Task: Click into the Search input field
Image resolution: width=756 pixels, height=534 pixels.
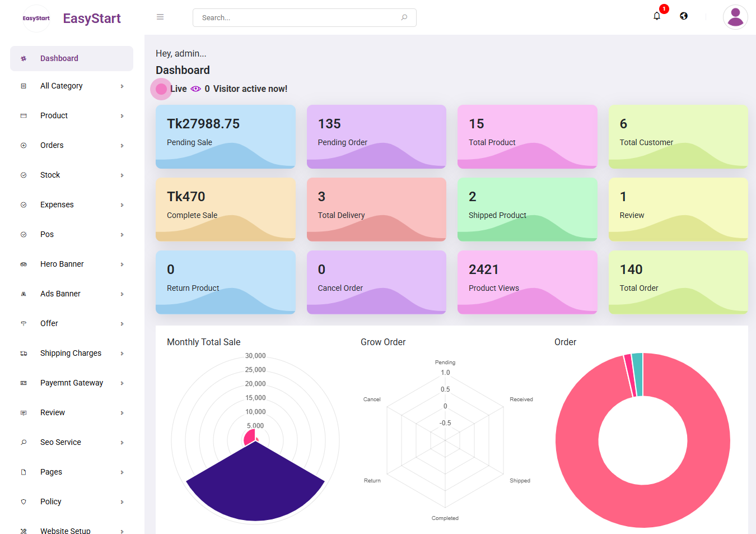Action: pos(297,18)
